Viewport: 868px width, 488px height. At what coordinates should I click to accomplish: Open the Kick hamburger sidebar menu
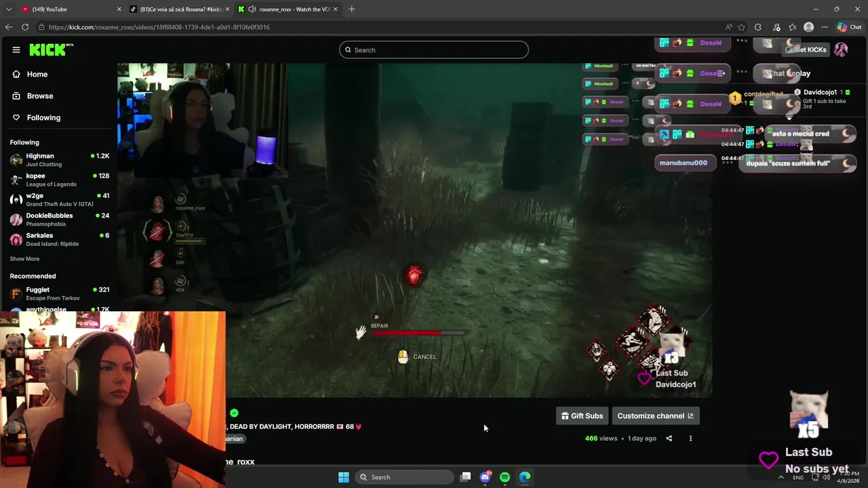16,49
